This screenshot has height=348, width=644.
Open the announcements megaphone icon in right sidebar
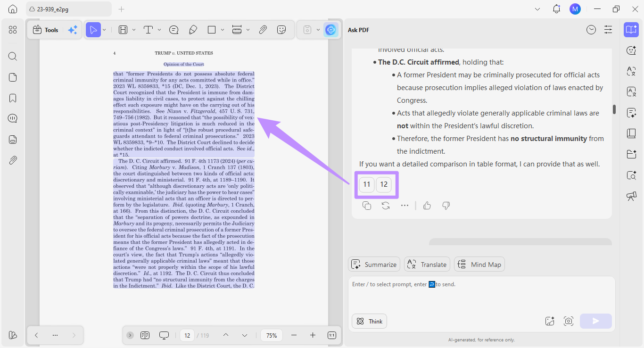pyautogui.click(x=631, y=196)
